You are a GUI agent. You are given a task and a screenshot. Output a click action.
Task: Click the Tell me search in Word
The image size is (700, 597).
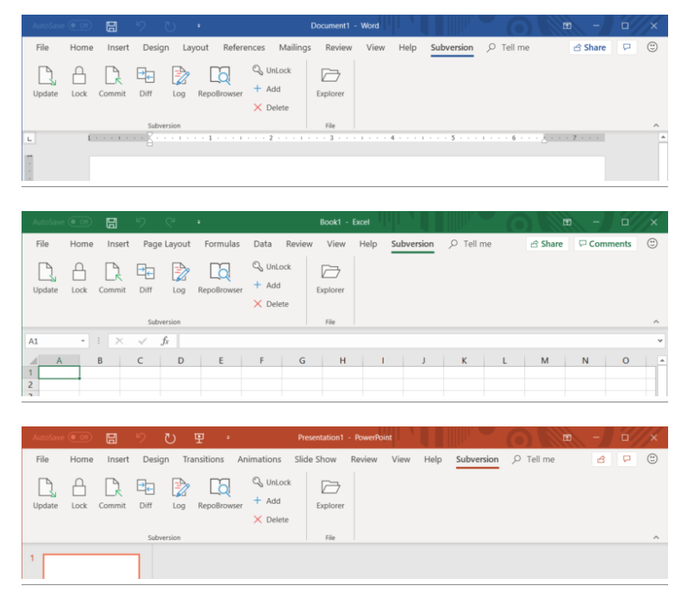pyautogui.click(x=508, y=47)
